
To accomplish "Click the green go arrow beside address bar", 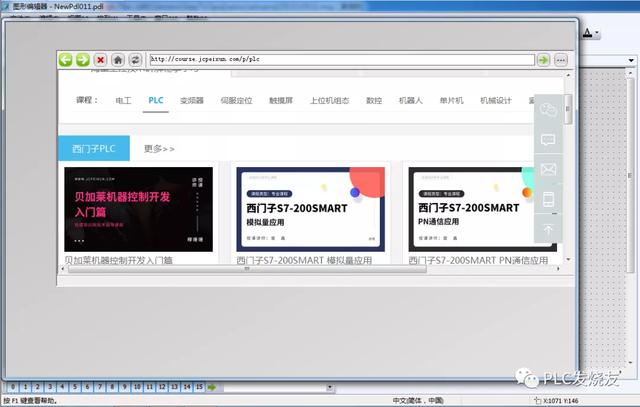I will [543, 60].
